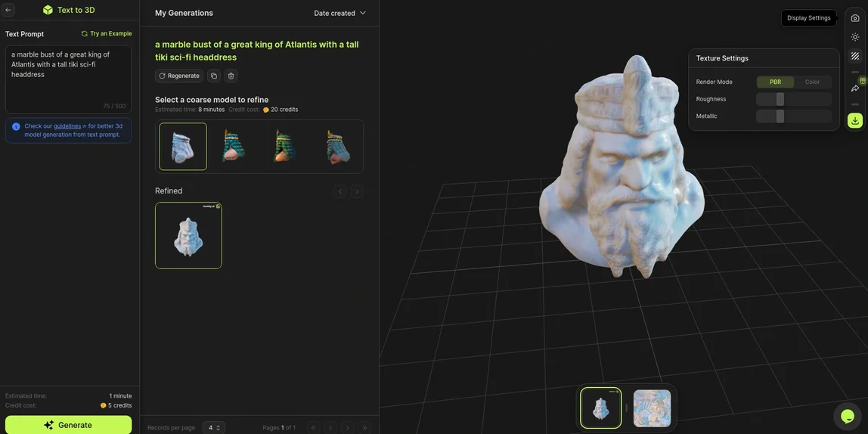
Task: Select the blue-white coarse model thumbnail
Action: pos(183,146)
